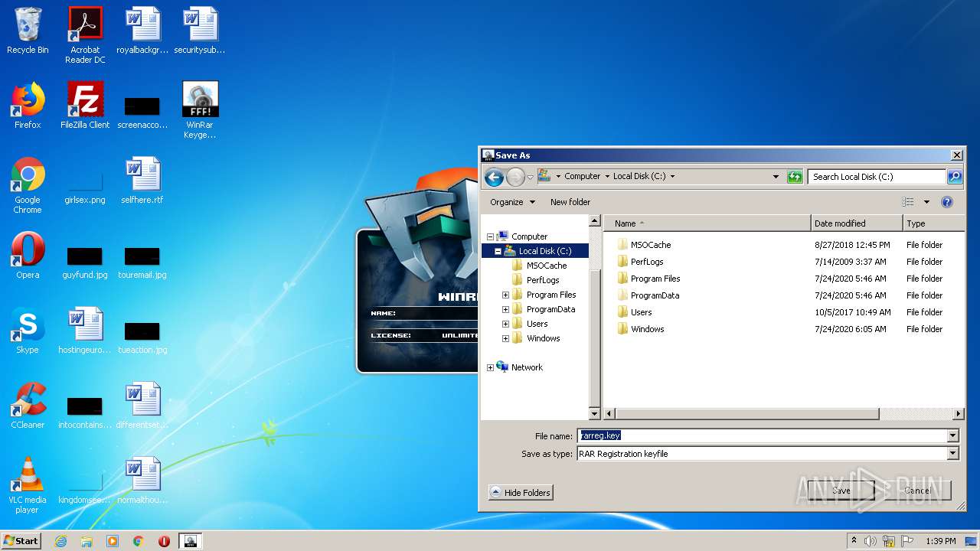Screen dimensions: 980x551
Task: Collapse the Computer tree node
Action: coord(490,237)
